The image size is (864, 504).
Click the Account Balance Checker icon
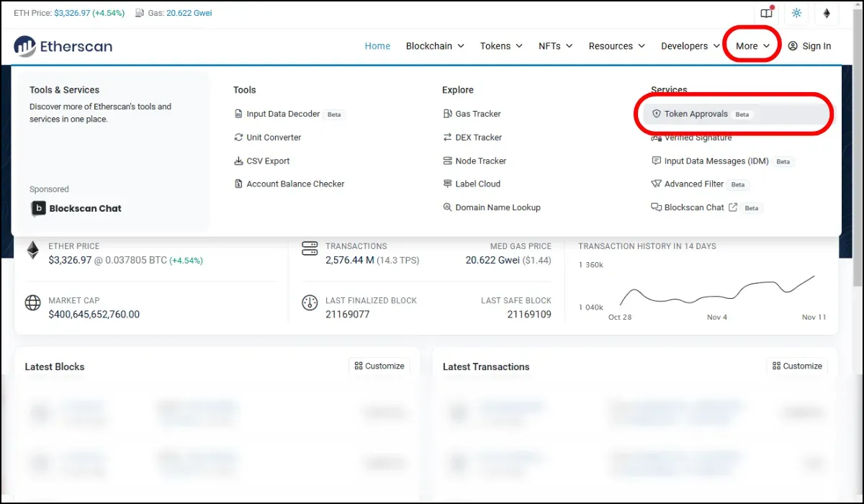239,184
